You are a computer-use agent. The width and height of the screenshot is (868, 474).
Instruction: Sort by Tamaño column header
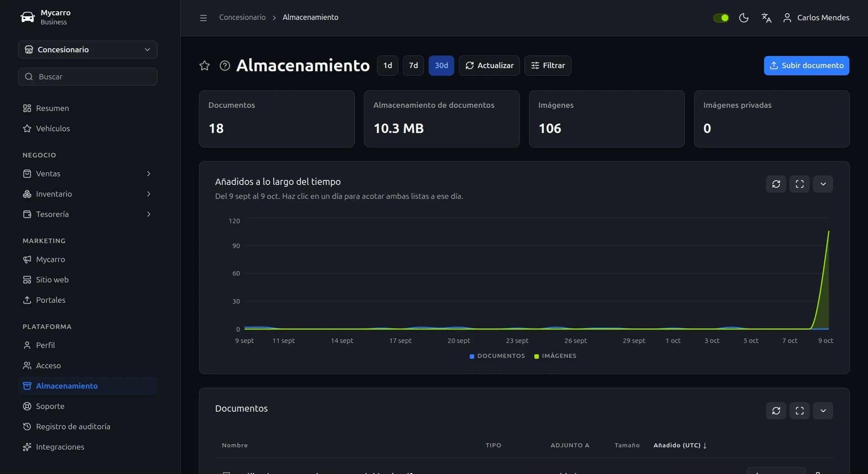(x=627, y=445)
